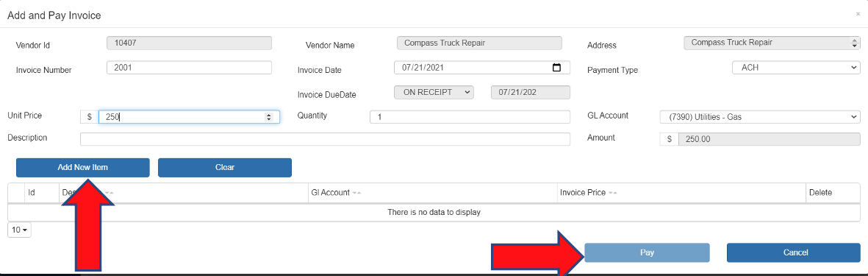Click the Invoice DueDate label
Image resolution: width=868 pixels, height=276 pixels.
[326, 95]
